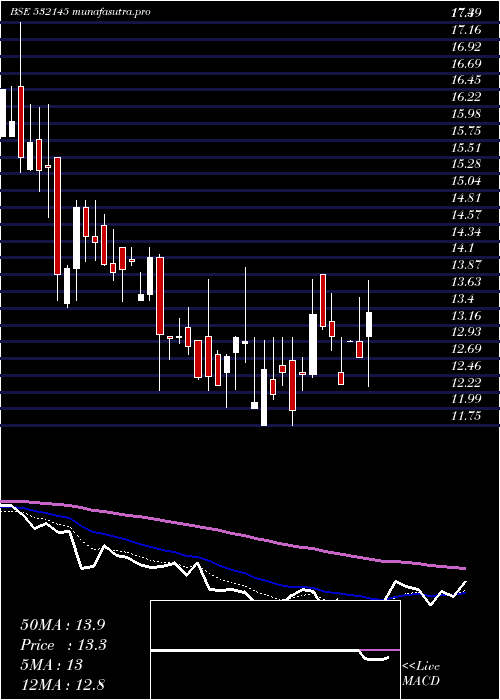The width and height of the screenshot is (500, 700).
Task: Click the last white candlestick on the right
Action: point(369,324)
